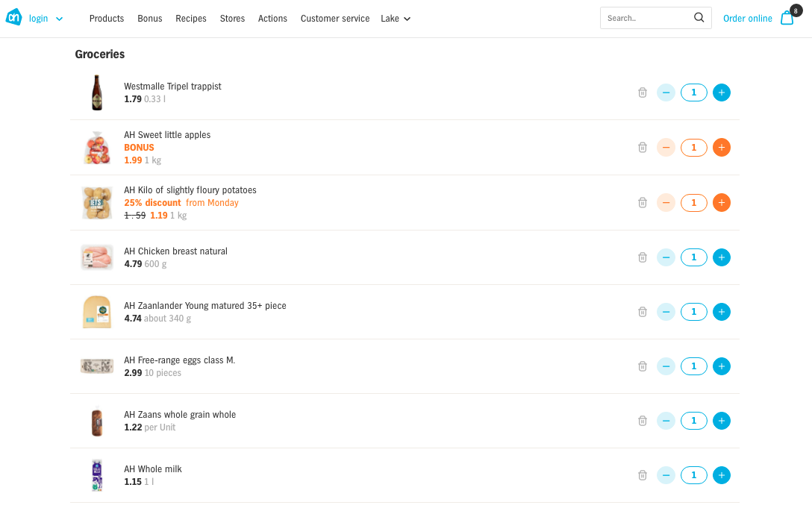Remove AH Sweet little apples via trash icon
Image resolution: width=812 pixels, height=514 pixels.
tap(642, 148)
